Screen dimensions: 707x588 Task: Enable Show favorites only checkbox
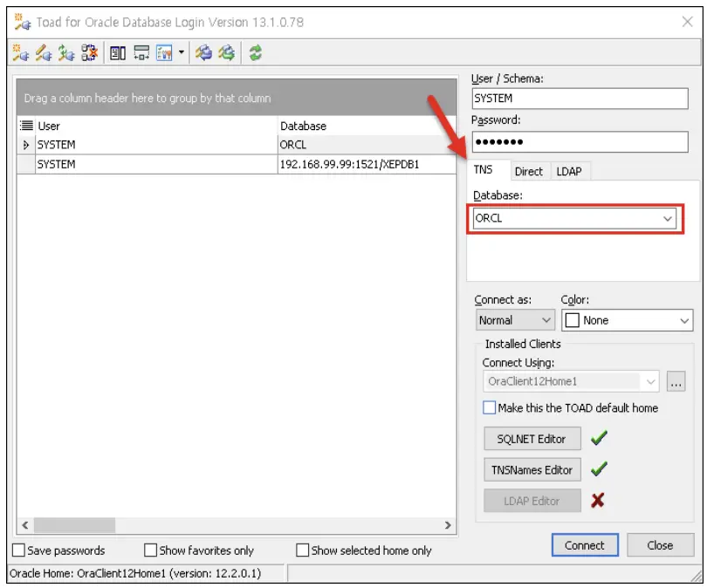click(x=151, y=550)
